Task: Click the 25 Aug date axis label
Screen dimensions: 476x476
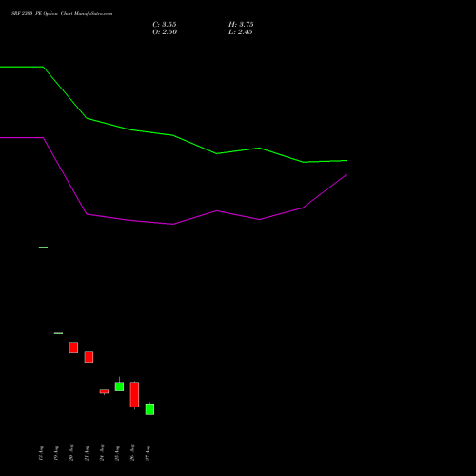Action: (117, 453)
